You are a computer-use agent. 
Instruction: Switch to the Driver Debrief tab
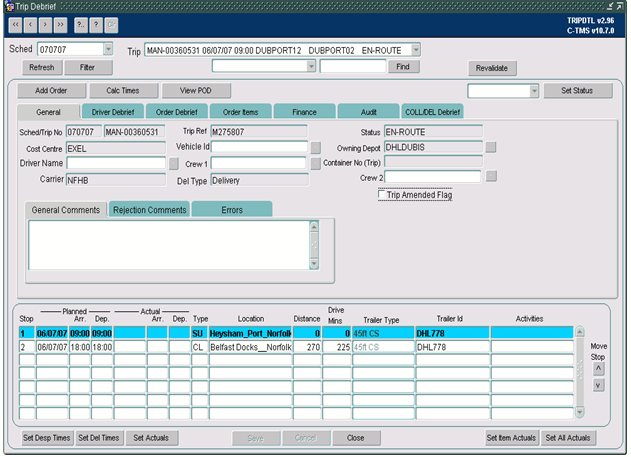click(113, 112)
